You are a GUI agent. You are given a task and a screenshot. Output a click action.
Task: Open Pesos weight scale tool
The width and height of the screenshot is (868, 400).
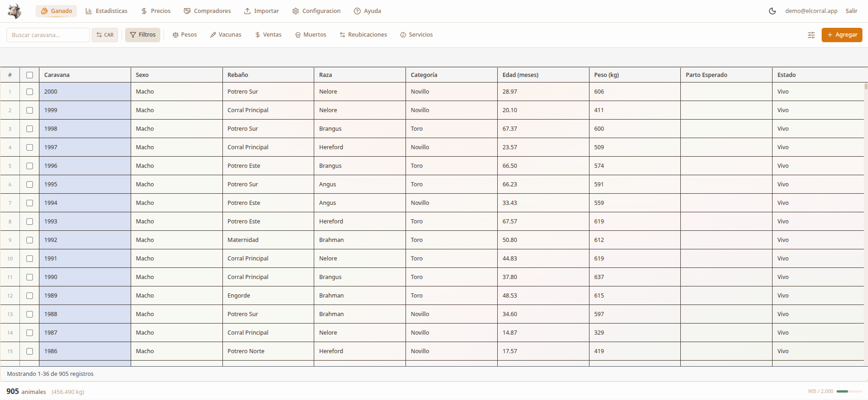(x=184, y=35)
